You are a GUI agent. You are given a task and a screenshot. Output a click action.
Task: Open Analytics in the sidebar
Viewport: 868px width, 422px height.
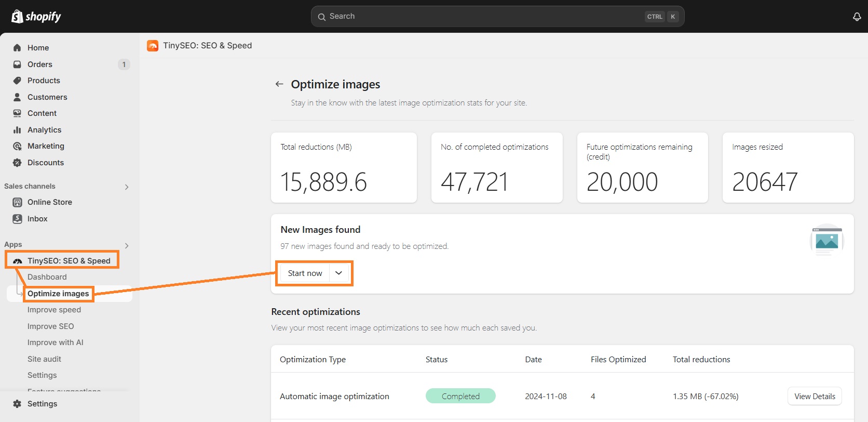click(x=44, y=130)
